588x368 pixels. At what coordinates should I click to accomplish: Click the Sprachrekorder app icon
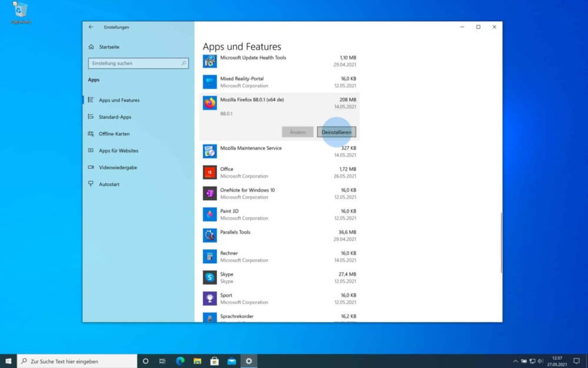point(210,318)
